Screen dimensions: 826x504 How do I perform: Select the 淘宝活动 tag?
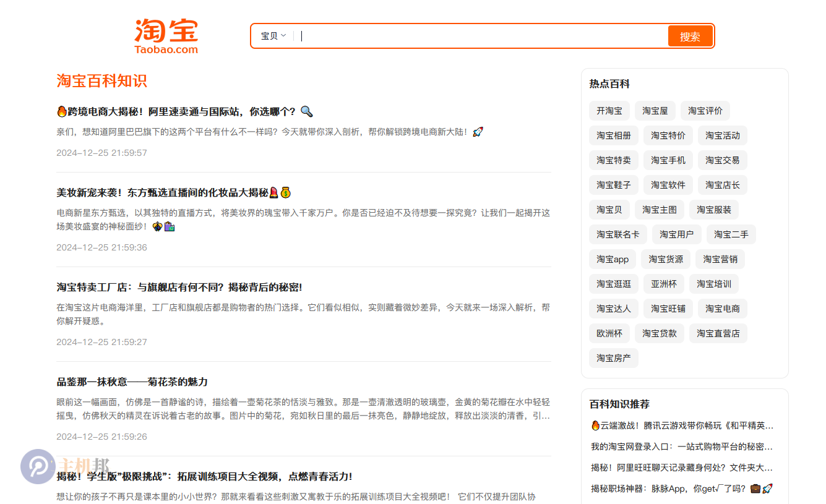pos(723,135)
